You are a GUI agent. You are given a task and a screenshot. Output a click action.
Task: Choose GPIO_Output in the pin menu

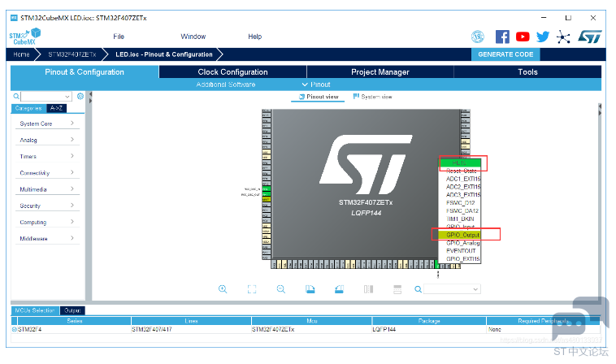tap(460, 235)
